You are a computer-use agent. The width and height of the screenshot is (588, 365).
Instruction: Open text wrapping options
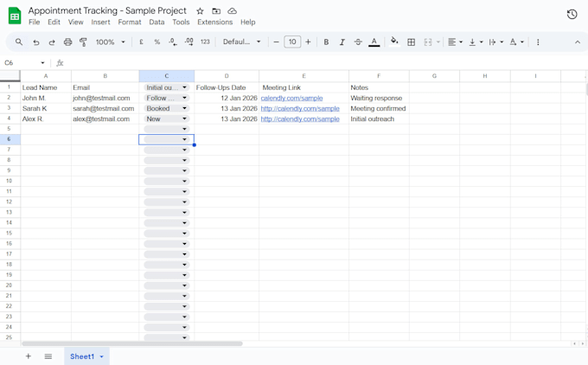coord(496,42)
